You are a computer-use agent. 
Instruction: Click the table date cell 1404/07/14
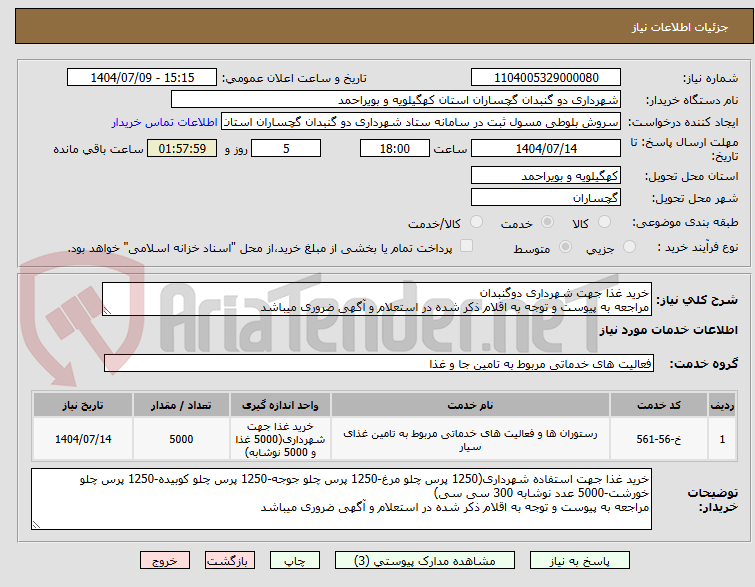(x=83, y=439)
